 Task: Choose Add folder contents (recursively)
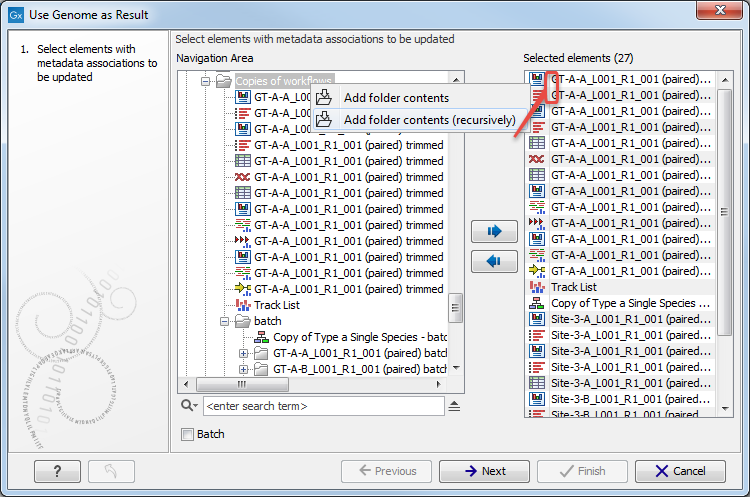tap(428, 120)
